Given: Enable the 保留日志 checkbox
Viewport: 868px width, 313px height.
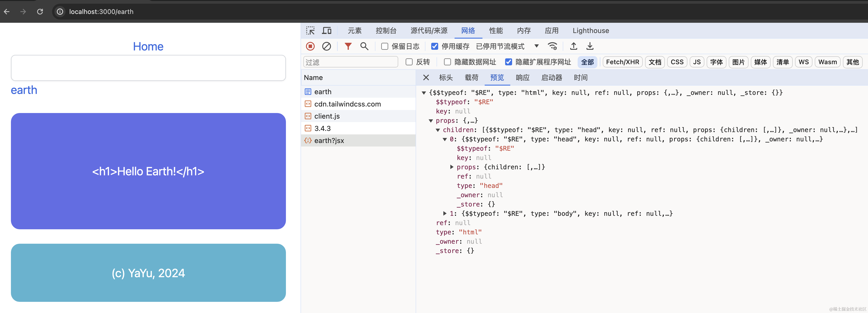Looking at the screenshot, I should tap(384, 47).
